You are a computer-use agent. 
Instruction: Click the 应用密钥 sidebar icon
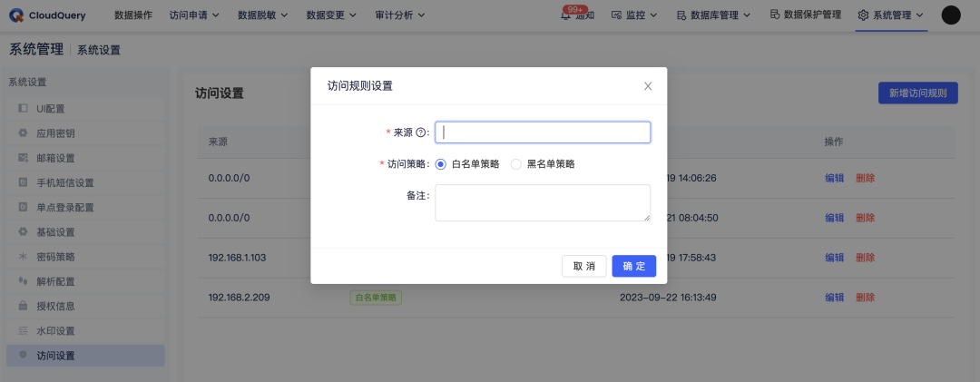23,133
